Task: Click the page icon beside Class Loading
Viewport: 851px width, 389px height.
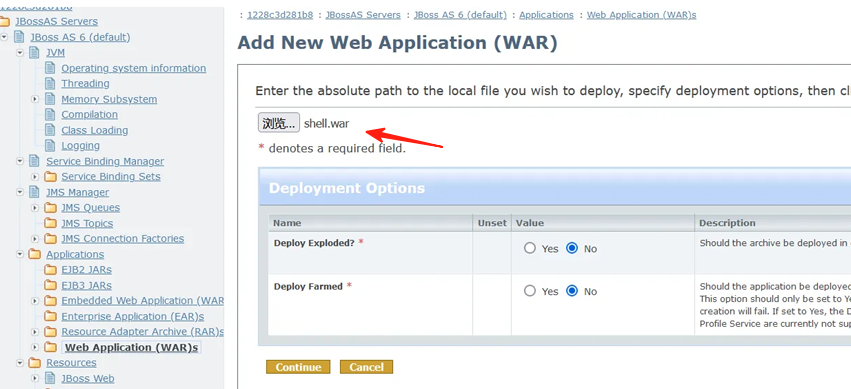Action: pyautogui.click(x=50, y=130)
